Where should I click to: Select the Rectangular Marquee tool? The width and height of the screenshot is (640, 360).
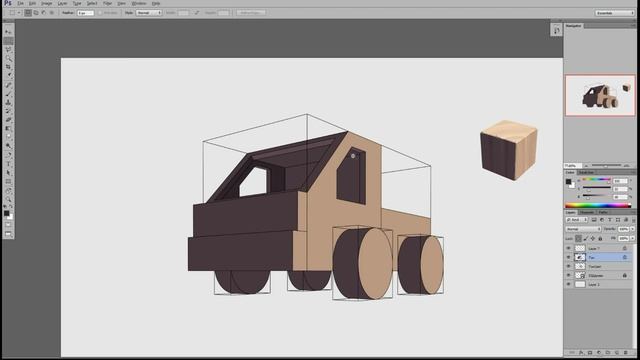(x=8, y=41)
